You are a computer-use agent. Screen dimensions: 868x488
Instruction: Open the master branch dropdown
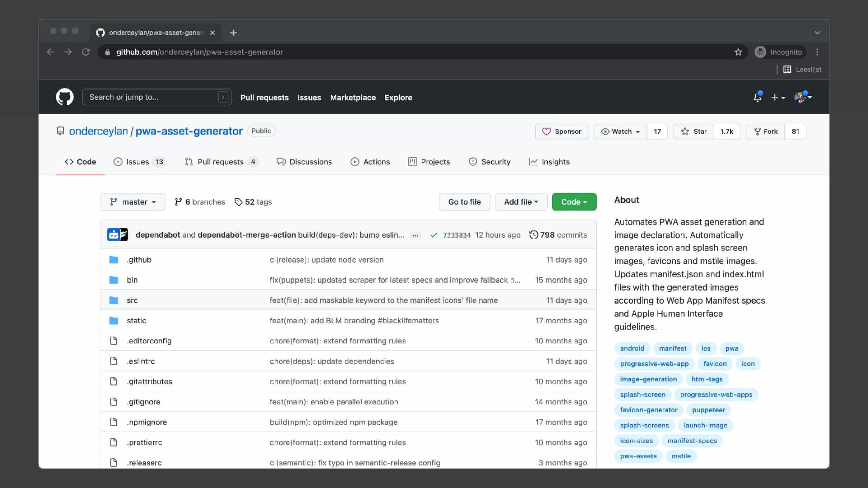[132, 202]
